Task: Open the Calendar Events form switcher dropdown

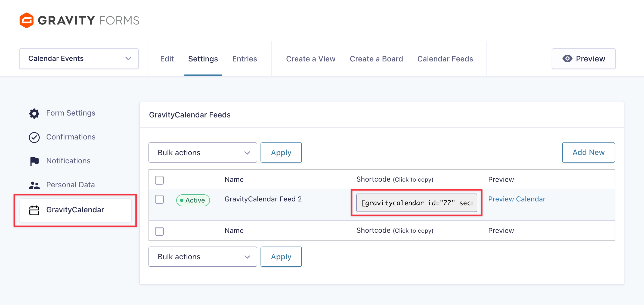Action: [79, 59]
